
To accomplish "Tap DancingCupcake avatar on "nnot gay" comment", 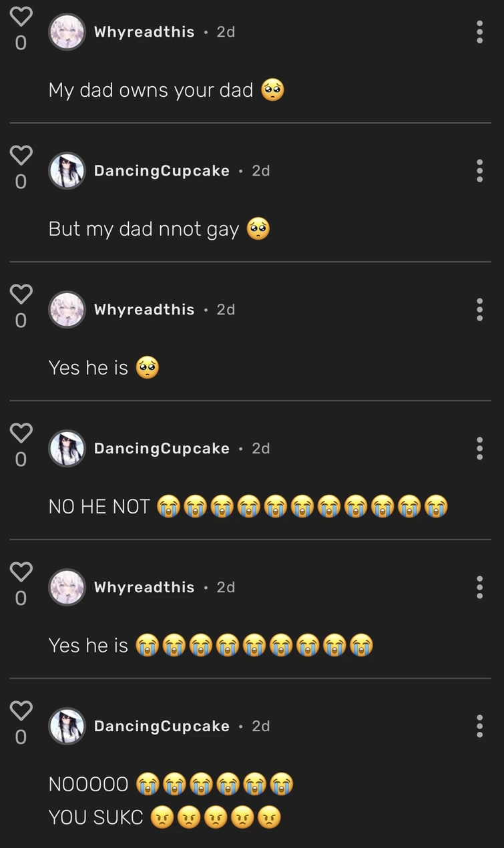I will (67, 171).
